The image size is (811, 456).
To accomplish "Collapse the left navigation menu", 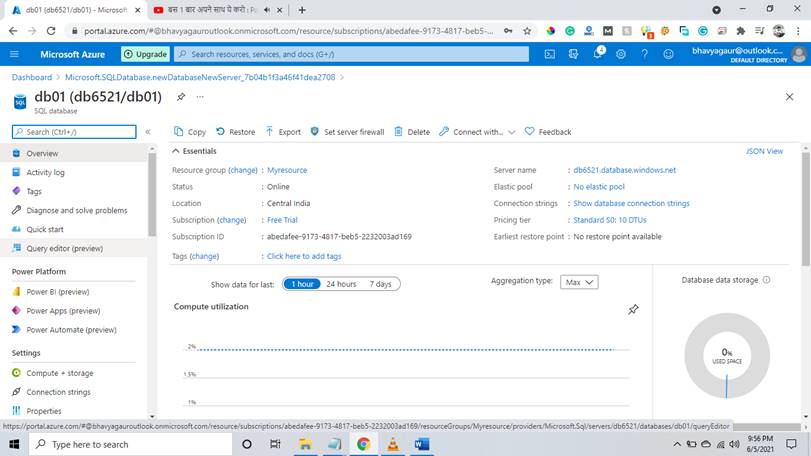I will [x=148, y=132].
